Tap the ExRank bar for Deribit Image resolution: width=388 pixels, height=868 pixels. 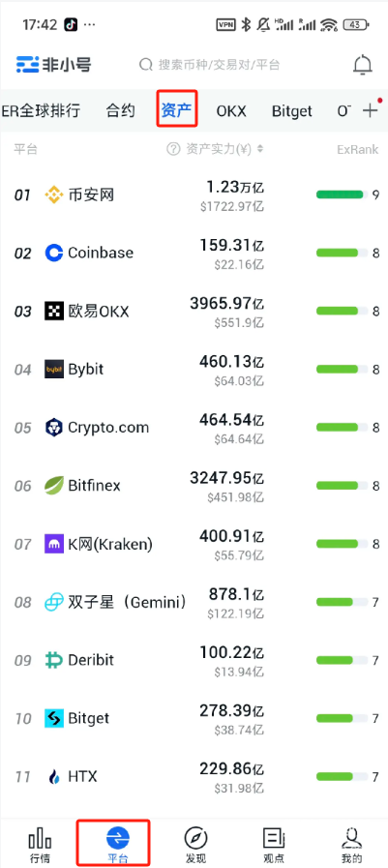pyautogui.click(x=343, y=660)
